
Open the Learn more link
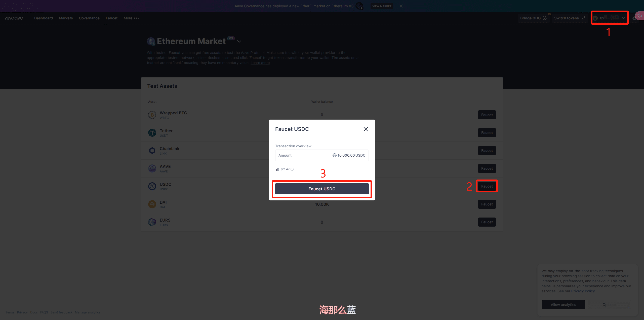coord(260,63)
